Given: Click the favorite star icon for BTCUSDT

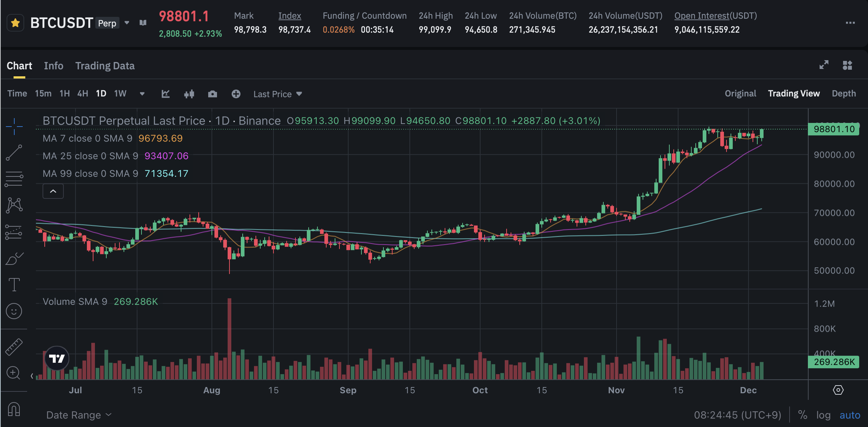Looking at the screenshot, I should click(x=15, y=23).
